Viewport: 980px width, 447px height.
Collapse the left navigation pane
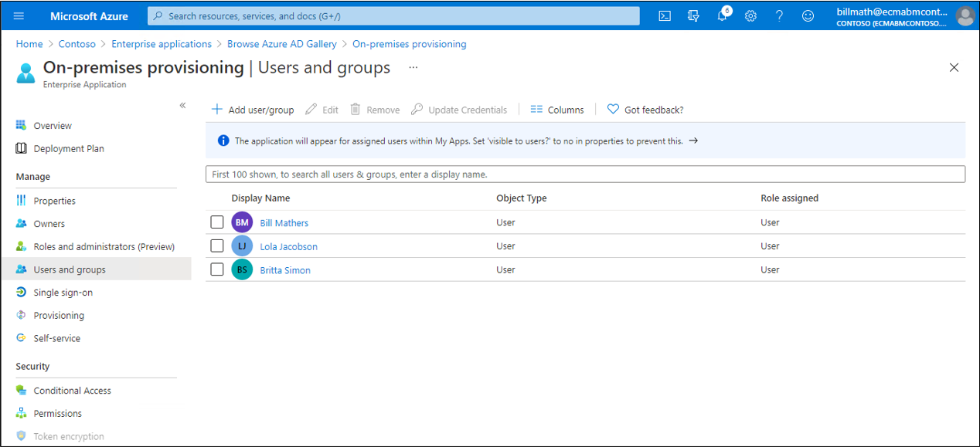[x=182, y=105]
